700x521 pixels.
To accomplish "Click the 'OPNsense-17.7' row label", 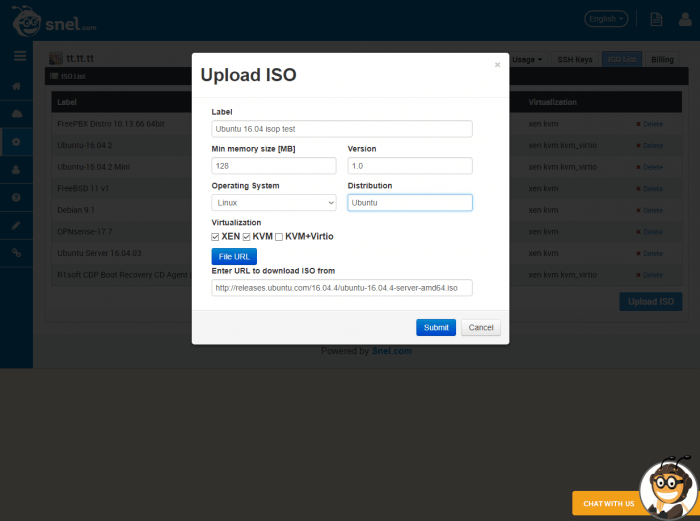I will 84,231.
